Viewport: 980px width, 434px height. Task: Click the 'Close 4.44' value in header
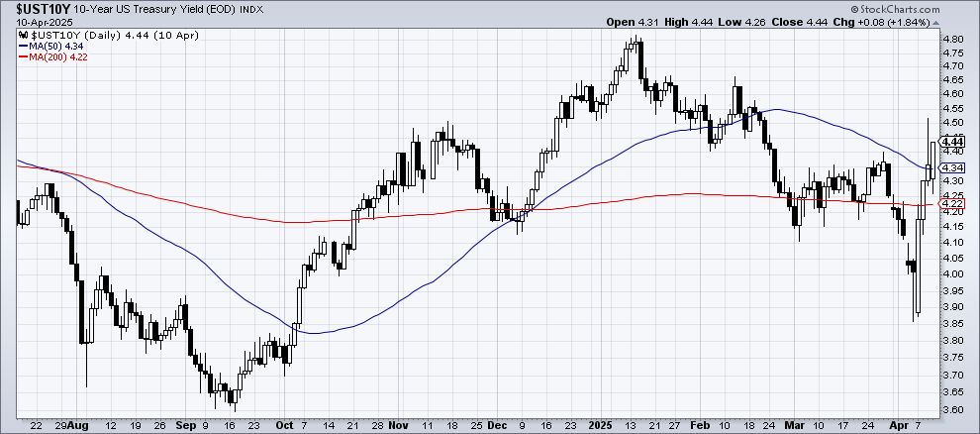pyautogui.click(x=798, y=22)
